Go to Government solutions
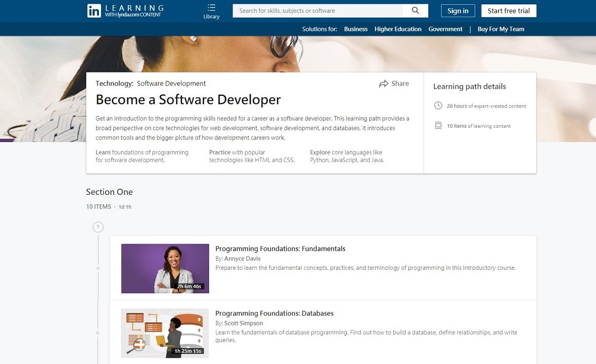The width and height of the screenshot is (596, 364). click(445, 29)
